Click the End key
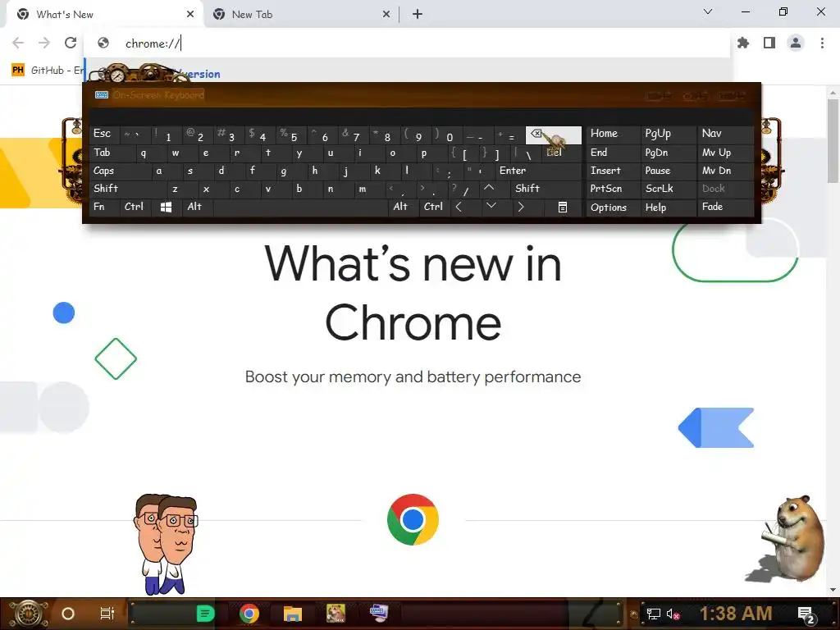840x630 pixels. (x=612, y=153)
